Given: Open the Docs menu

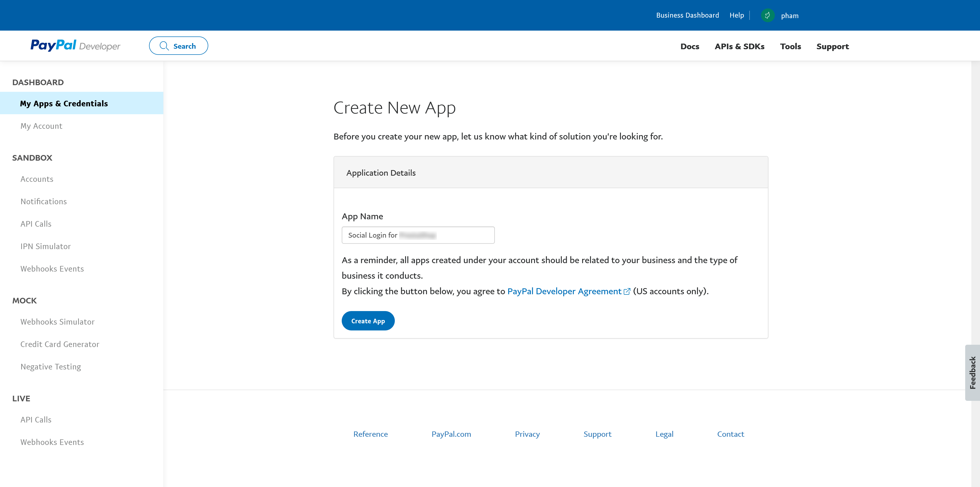Looking at the screenshot, I should (690, 46).
